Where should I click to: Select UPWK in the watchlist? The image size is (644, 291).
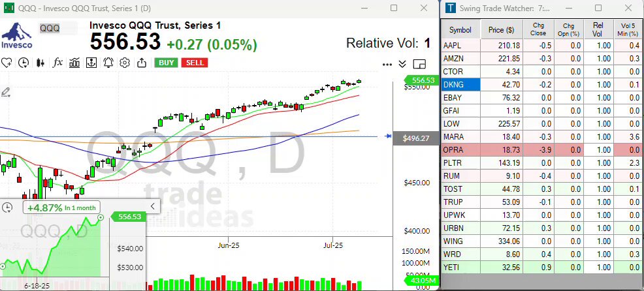[x=460, y=215]
